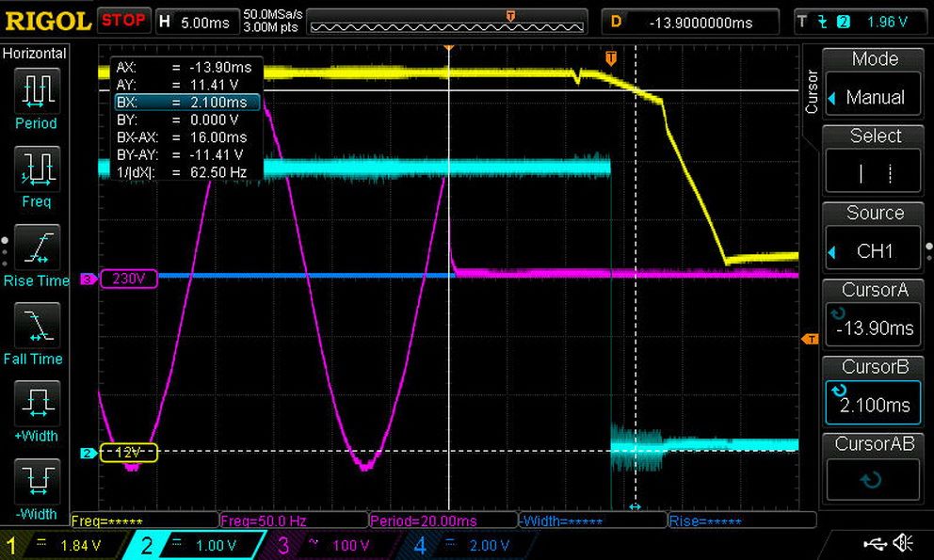934x560 pixels.
Task: Click the CursorAB button
Action: pyautogui.click(x=873, y=469)
